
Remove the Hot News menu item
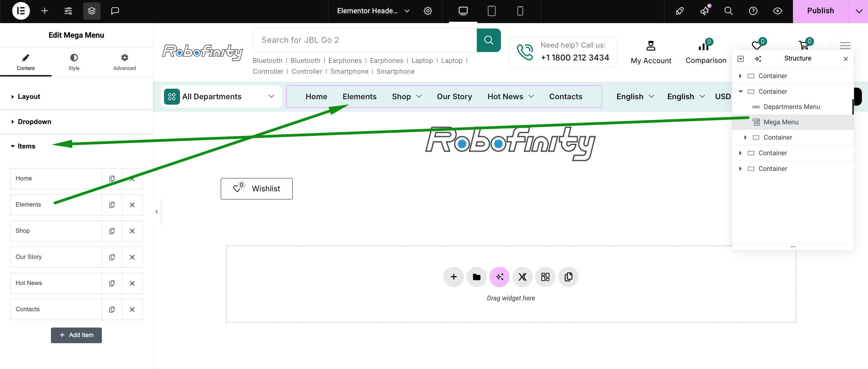pyautogui.click(x=132, y=283)
